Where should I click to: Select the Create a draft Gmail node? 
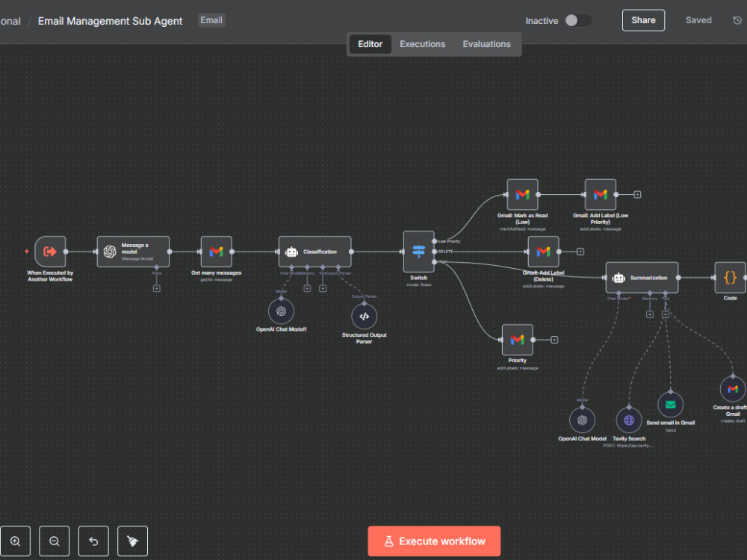click(733, 389)
